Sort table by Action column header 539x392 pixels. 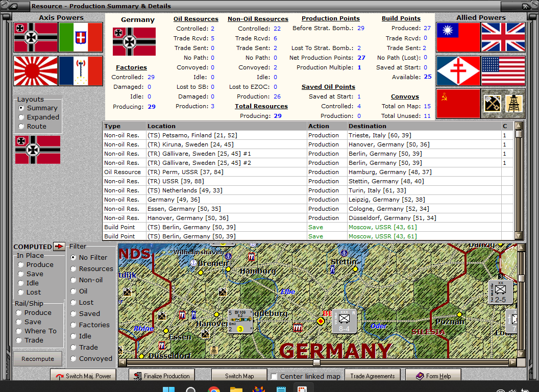click(327, 126)
